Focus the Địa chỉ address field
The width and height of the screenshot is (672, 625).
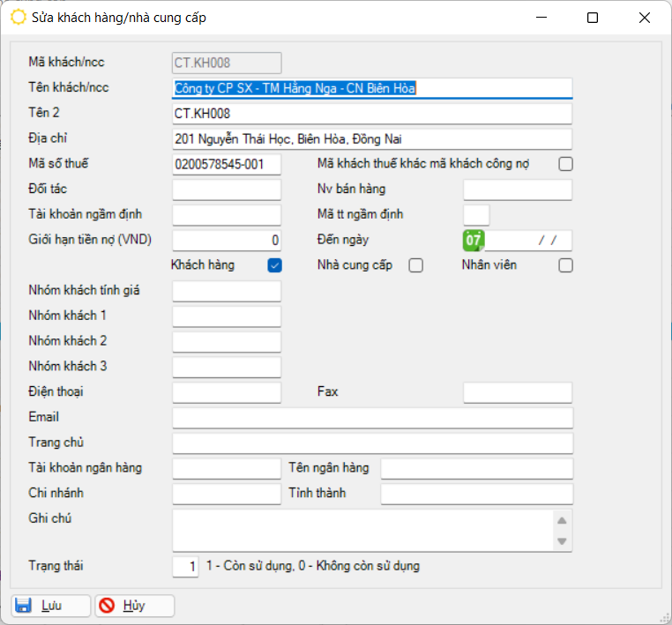(372, 139)
